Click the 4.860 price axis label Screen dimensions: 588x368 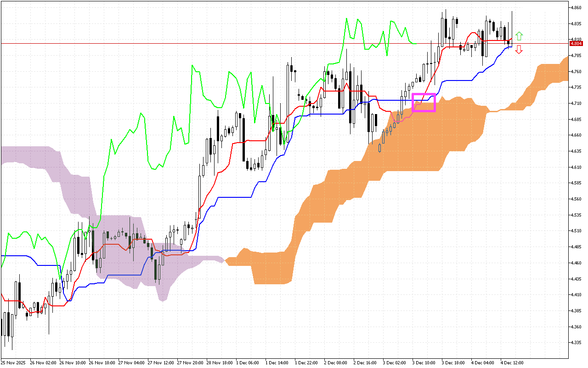tap(576, 8)
